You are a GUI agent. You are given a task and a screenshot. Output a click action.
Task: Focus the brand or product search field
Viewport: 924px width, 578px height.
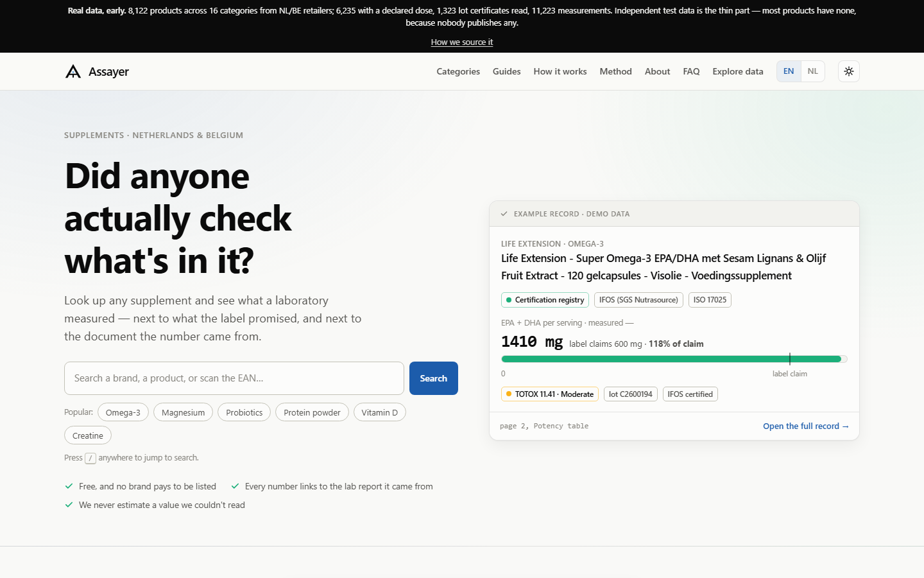pyautogui.click(x=234, y=378)
